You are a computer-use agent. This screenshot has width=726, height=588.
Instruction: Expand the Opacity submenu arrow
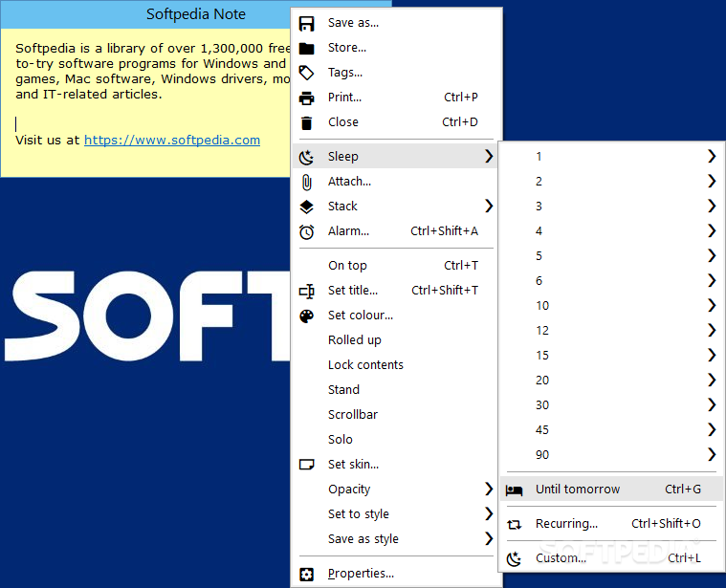(489, 489)
